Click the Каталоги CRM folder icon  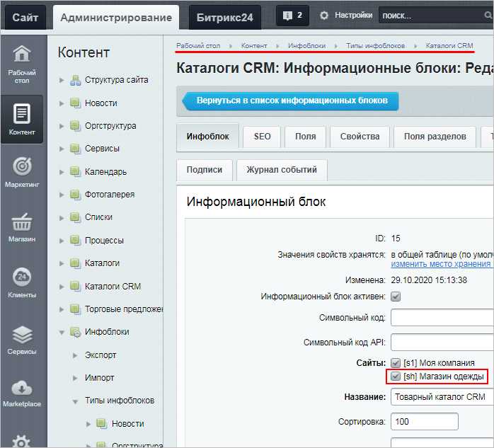pyautogui.click(x=75, y=287)
